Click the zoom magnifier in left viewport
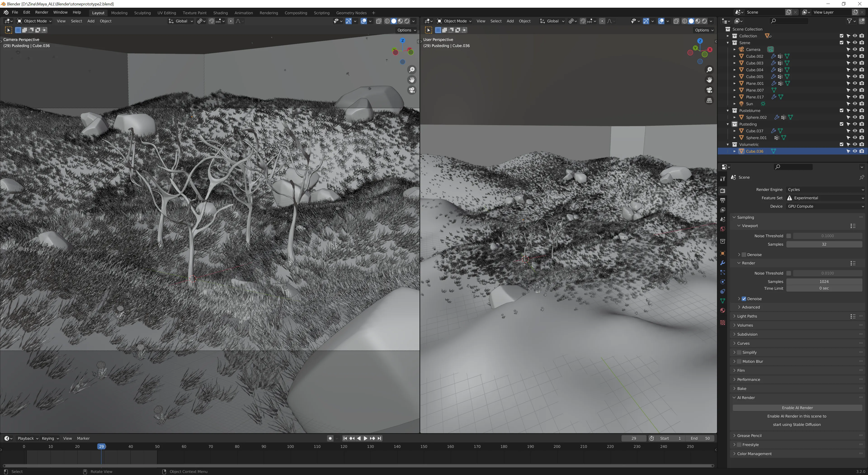868x475 pixels. [412, 70]
